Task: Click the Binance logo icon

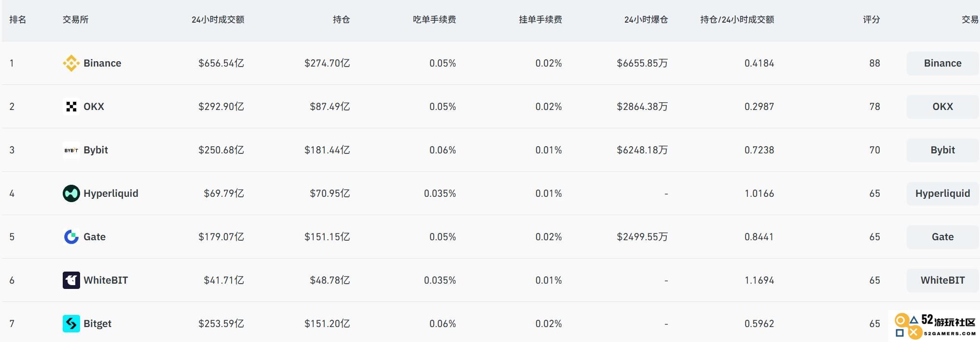Action: (x=71, y=63)
